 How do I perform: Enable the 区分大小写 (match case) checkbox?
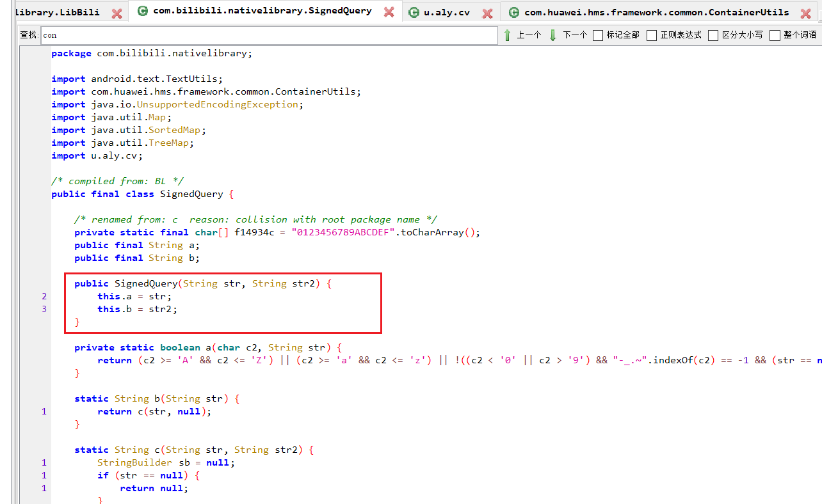[713, 35]
